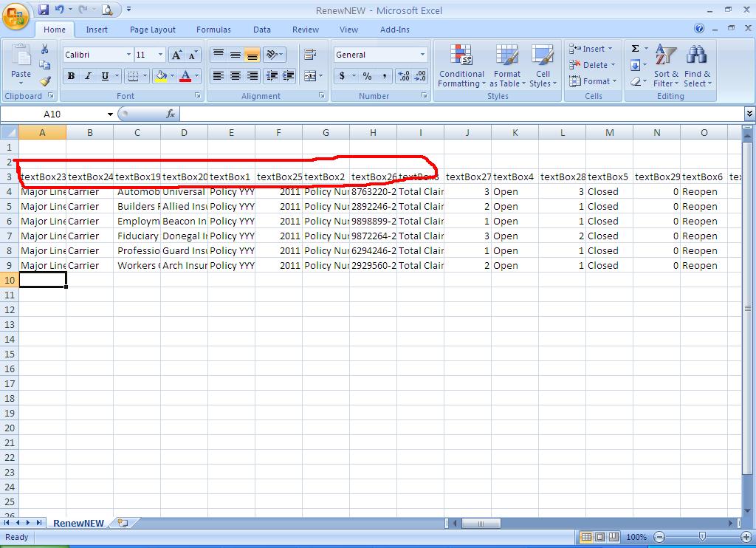The height and width of the screenshot is (548, 756).
Task: Click the Sort & Filter icon
Action: (666, 66)
